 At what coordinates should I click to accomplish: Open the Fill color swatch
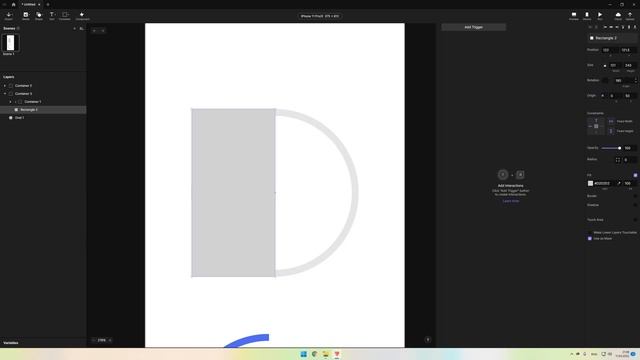[590, 184]
